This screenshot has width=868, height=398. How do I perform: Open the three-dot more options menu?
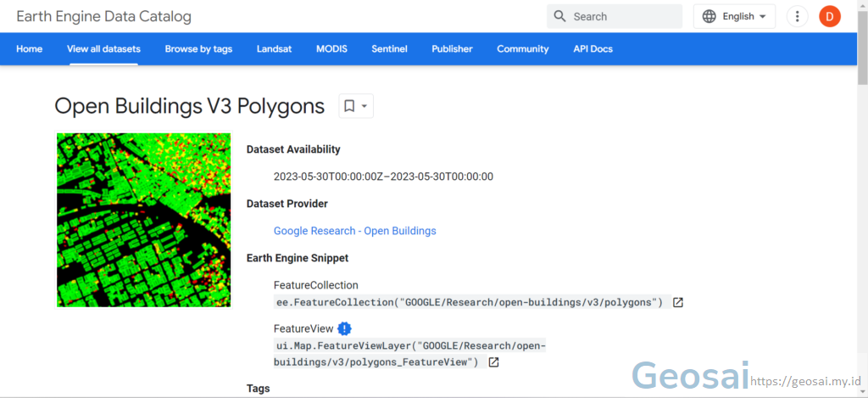(797, 17)
